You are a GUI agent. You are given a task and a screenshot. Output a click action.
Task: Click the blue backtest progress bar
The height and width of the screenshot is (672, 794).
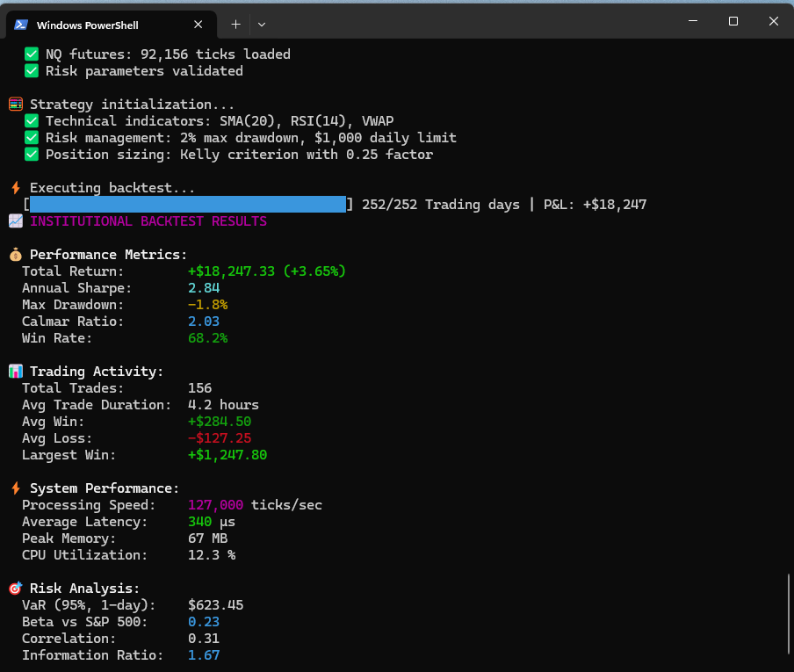(187, 204)
